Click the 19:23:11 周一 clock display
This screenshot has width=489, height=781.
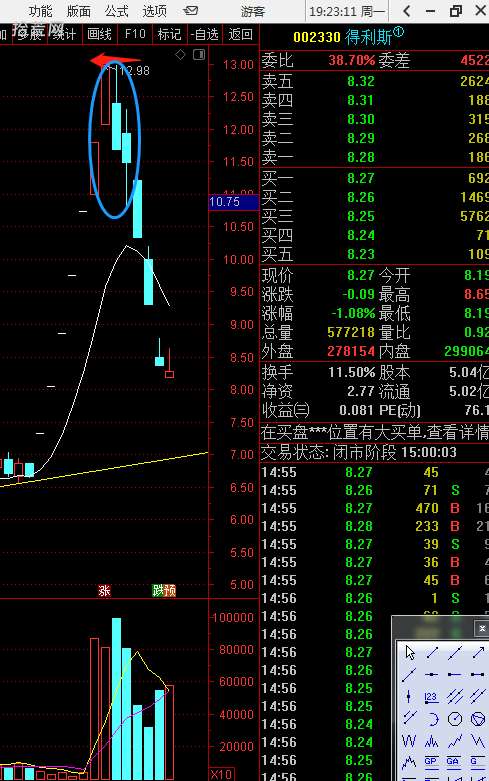click(347, 11)
